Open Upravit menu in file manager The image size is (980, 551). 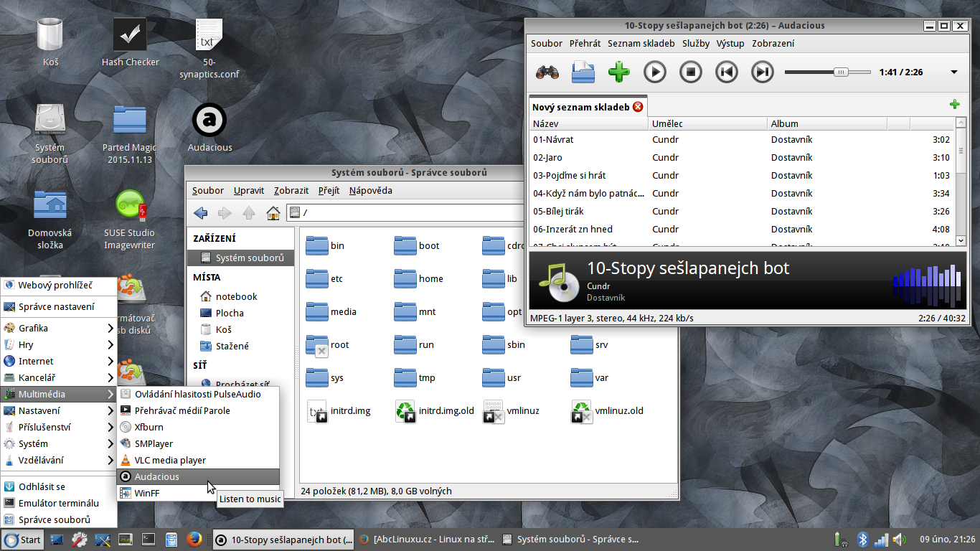click(249, 190)
